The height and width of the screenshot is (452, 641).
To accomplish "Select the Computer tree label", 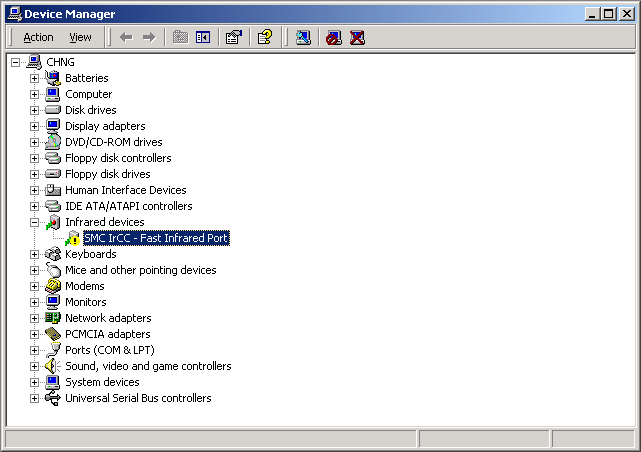I will tap(88, 94).
